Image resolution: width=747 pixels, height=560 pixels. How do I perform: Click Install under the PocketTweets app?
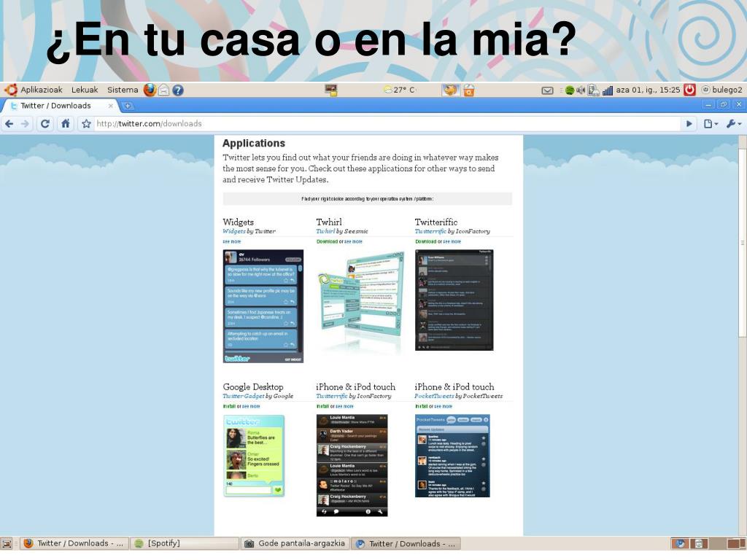coord(421,407)
